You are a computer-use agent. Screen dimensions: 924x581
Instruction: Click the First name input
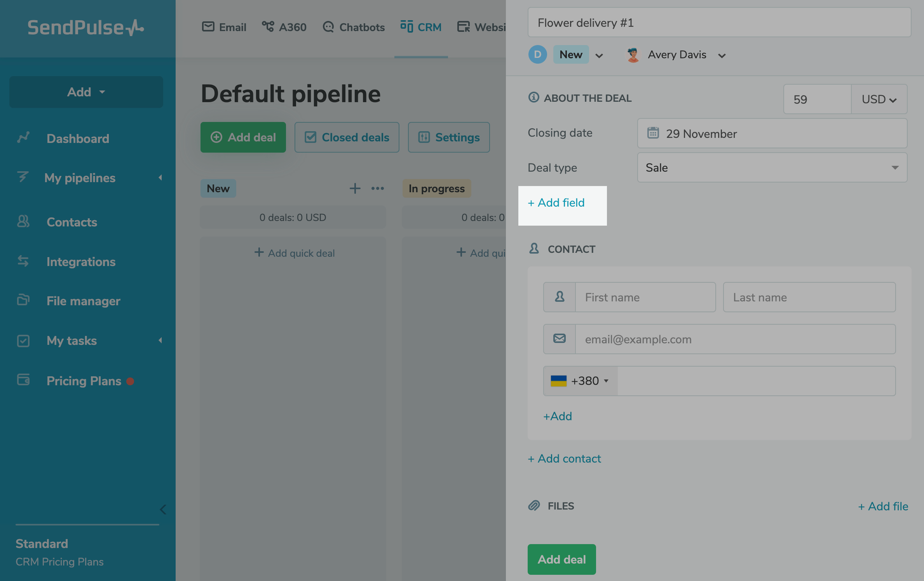point(645,297)
